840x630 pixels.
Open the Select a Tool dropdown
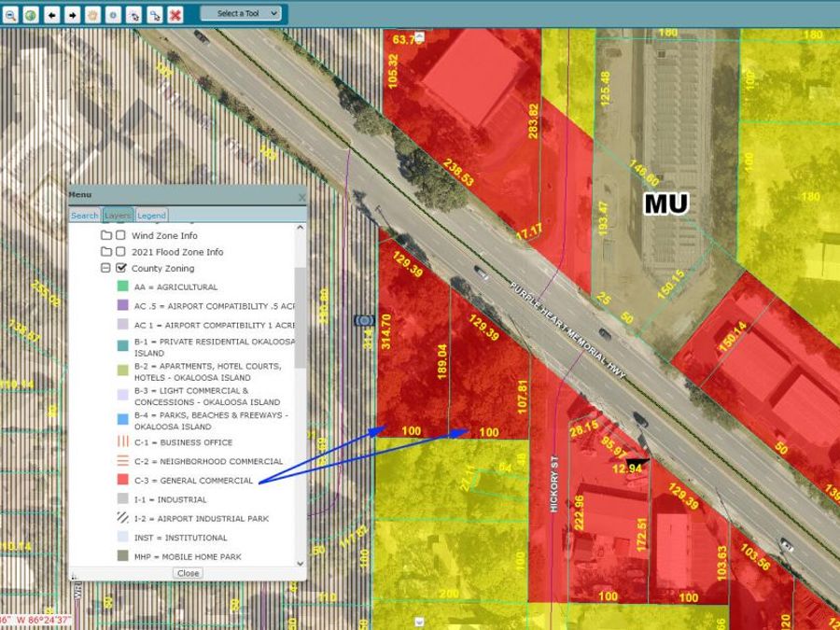pos(241,13)
